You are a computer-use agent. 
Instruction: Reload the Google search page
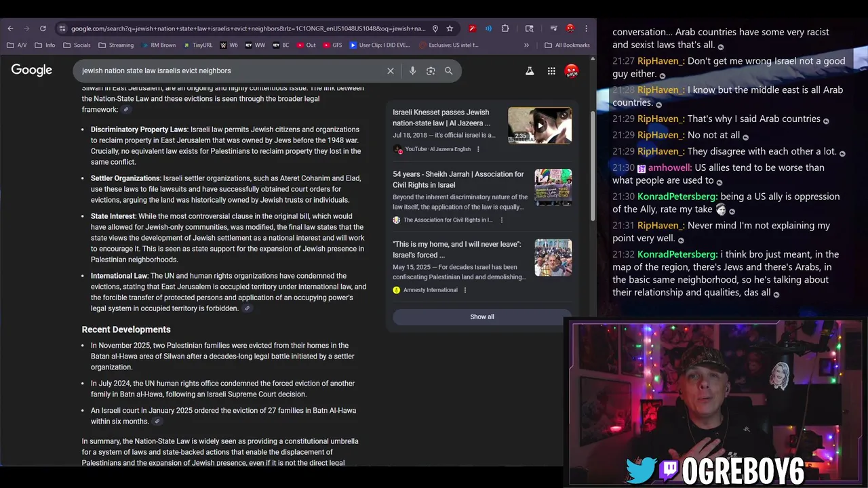click(x=43, y=28)
